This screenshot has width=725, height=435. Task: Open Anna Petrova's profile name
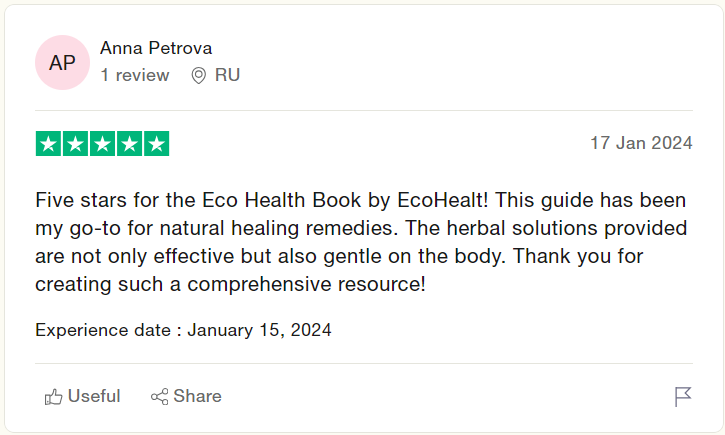pos(156,48)
